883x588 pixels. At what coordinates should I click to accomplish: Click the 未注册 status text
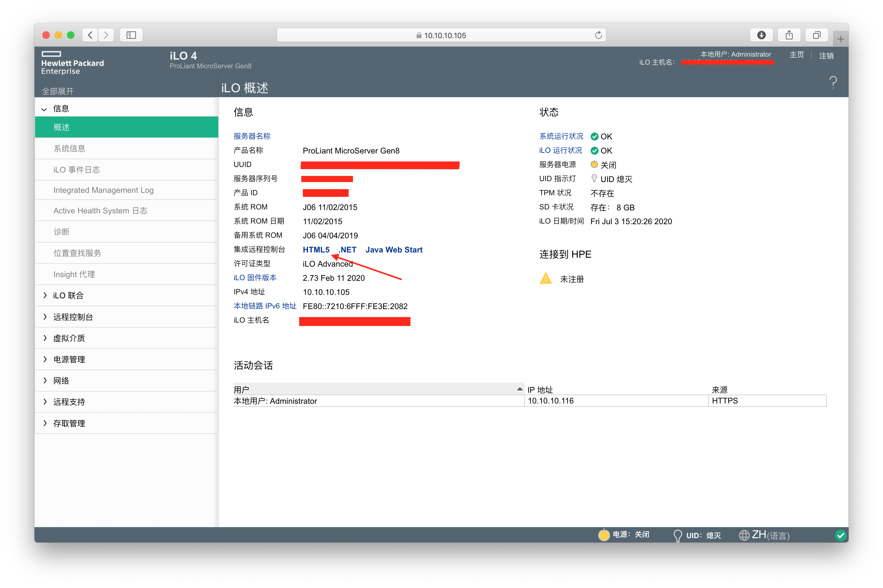pos(572,279)
